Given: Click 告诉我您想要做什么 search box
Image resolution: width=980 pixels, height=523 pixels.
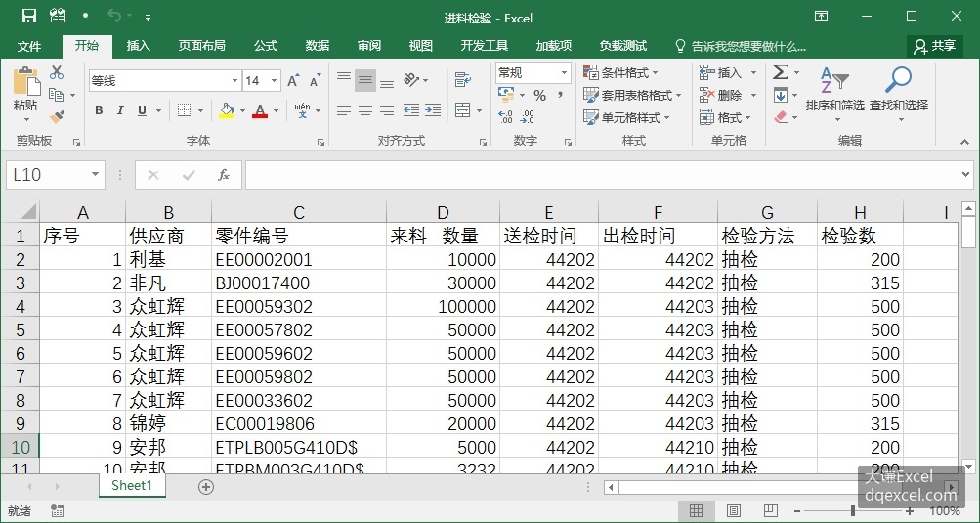Looking at the screenshot, I should 742,46.
